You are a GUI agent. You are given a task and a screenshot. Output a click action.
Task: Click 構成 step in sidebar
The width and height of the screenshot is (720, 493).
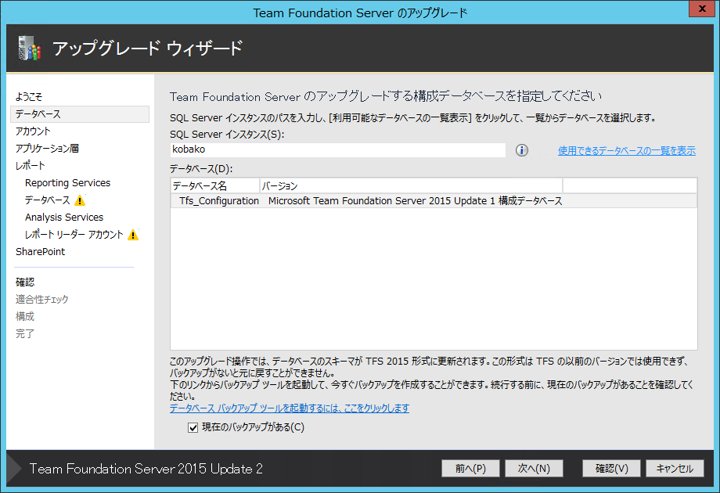click(x=25, y=316)
